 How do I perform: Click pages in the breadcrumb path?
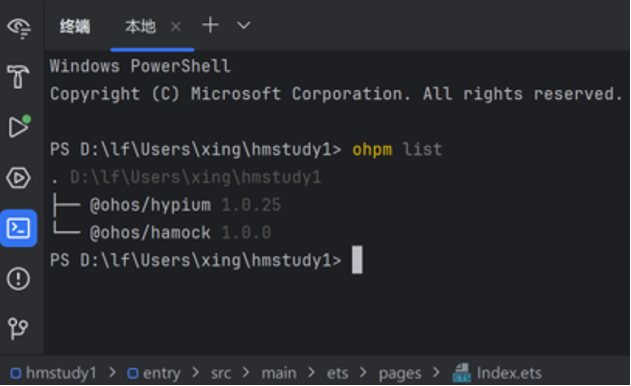point(400,374)
